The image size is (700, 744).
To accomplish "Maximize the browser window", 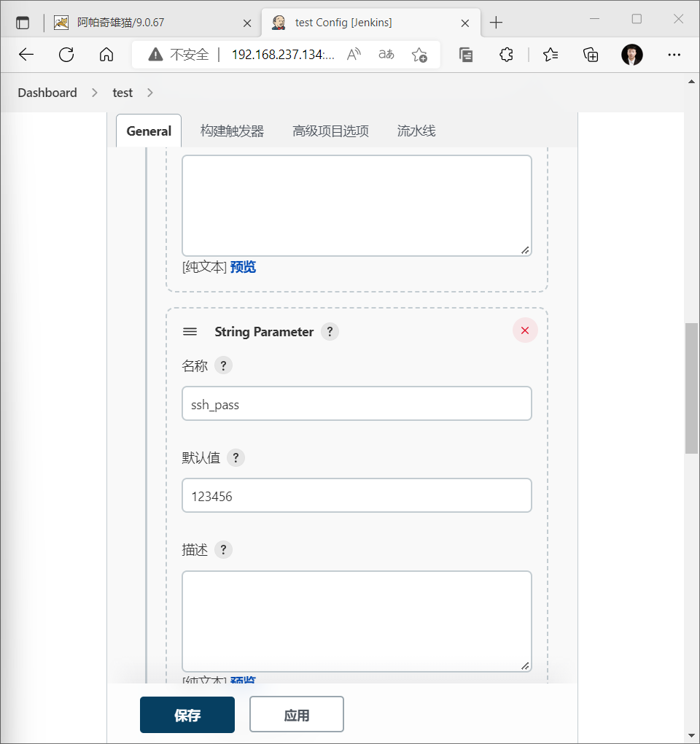I will coord(637,19).
